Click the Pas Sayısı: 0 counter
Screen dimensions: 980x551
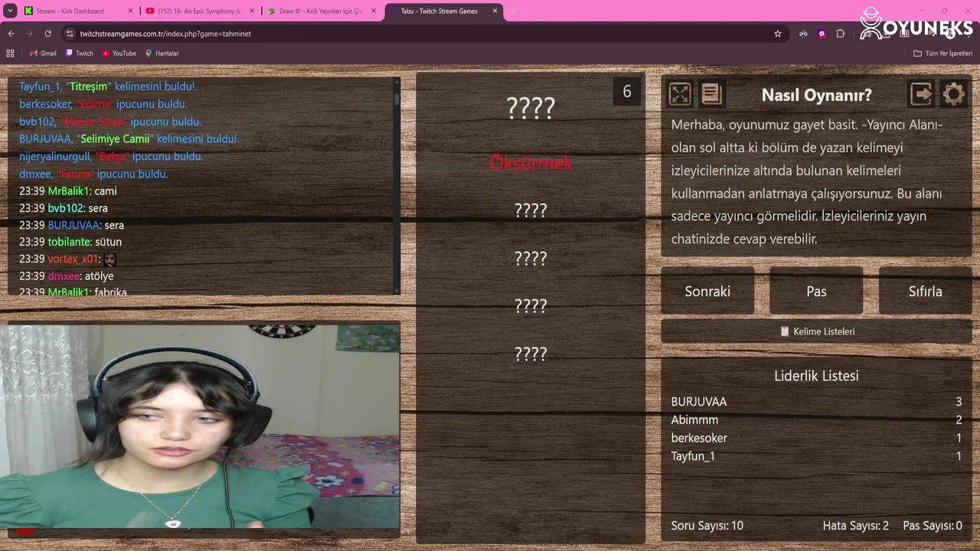click(x=933, y=526)
